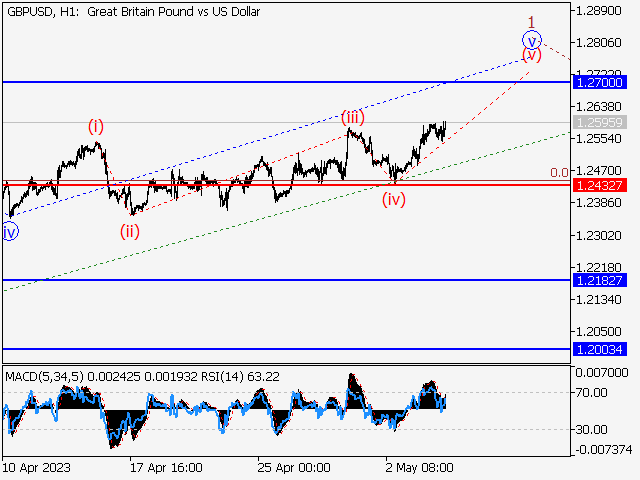Click the red wave (iv) label
640x480 pixels.
pyautogui.click(x=394, y=200)
